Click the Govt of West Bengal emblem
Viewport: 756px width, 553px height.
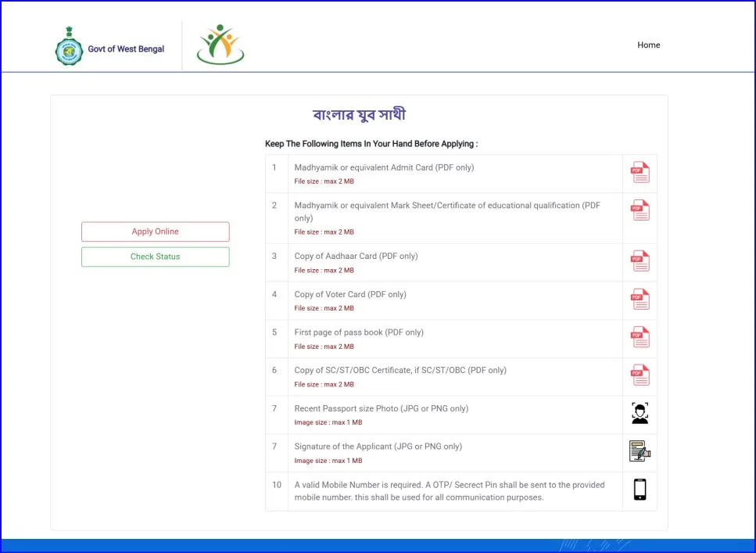[69, 47]
